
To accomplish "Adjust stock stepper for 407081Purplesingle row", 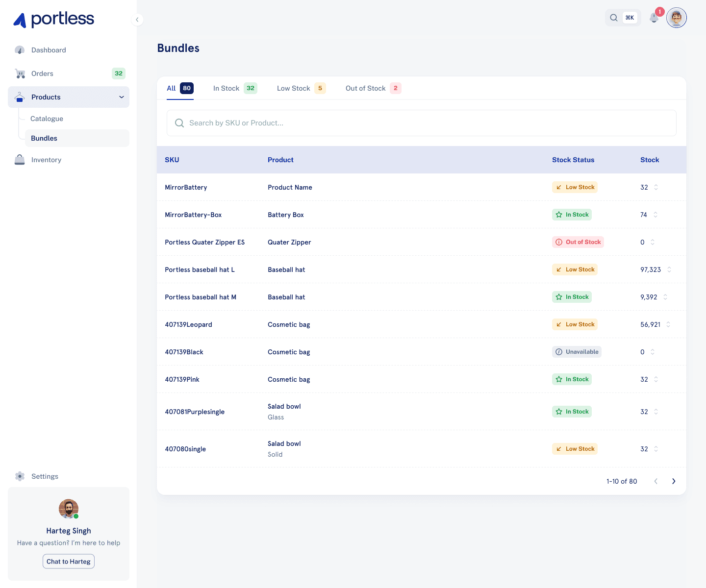I will [656, 412].
